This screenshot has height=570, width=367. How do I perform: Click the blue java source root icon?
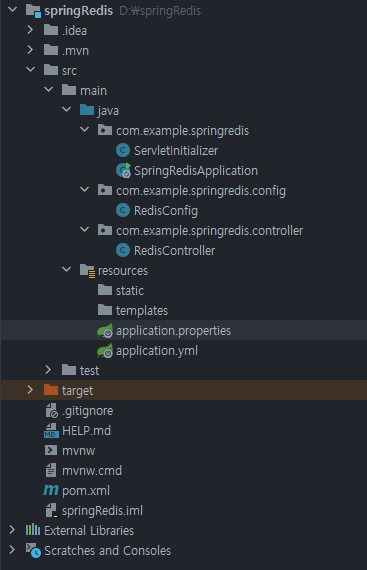point(87,110)
